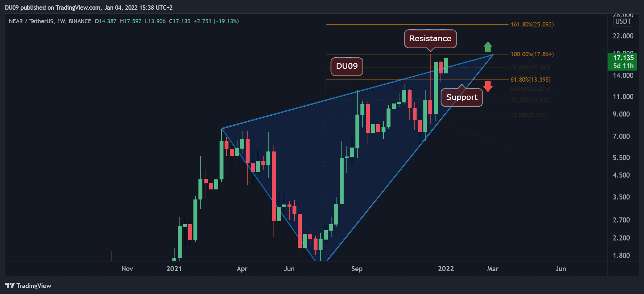Click the USDT currency label on price axis
Screen dimensions: 644x294
coord(623,21)
